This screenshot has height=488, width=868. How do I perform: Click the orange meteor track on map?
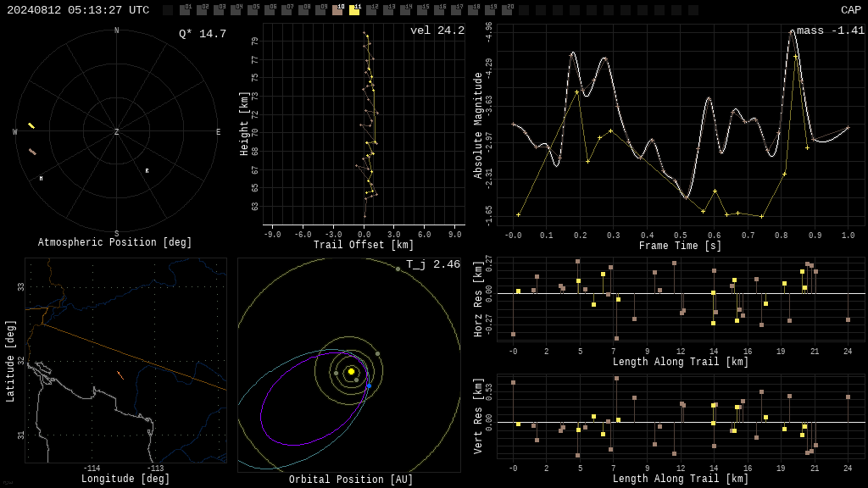point(120,375)
